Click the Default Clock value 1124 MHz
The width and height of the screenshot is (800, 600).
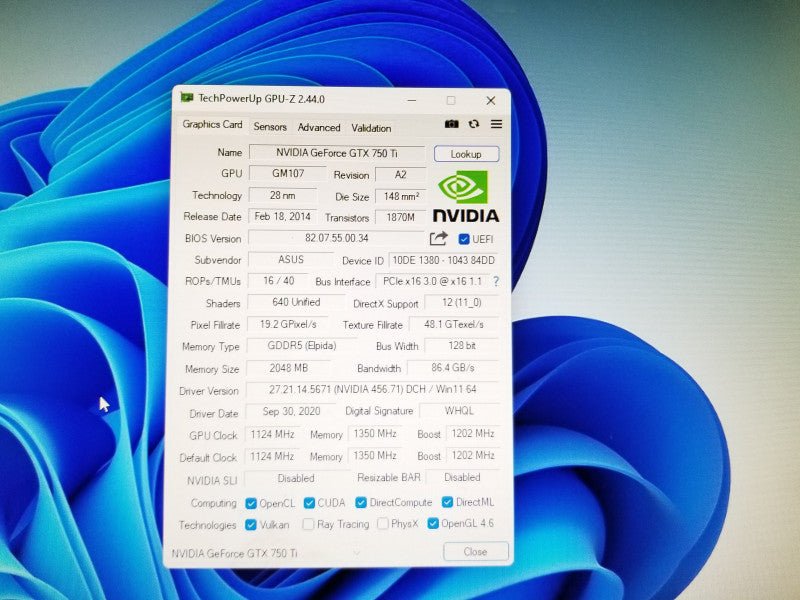coord(272,456)
